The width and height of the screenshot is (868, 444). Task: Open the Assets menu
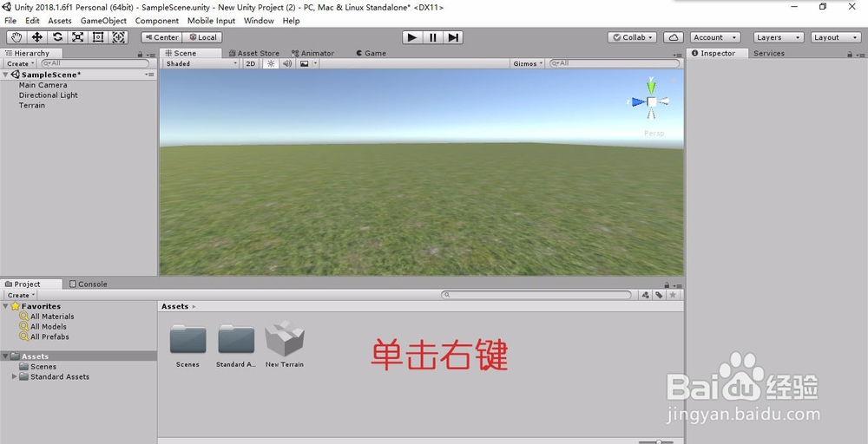60,21
